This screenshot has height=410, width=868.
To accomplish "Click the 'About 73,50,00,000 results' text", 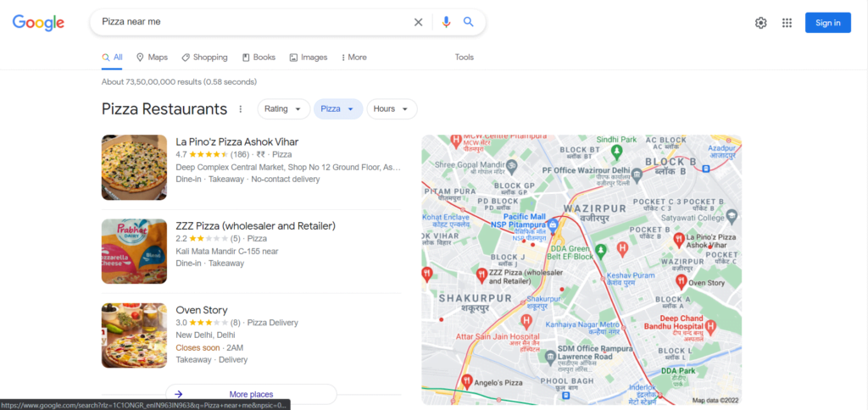I will pyautogui.click(x=179, y=82).
